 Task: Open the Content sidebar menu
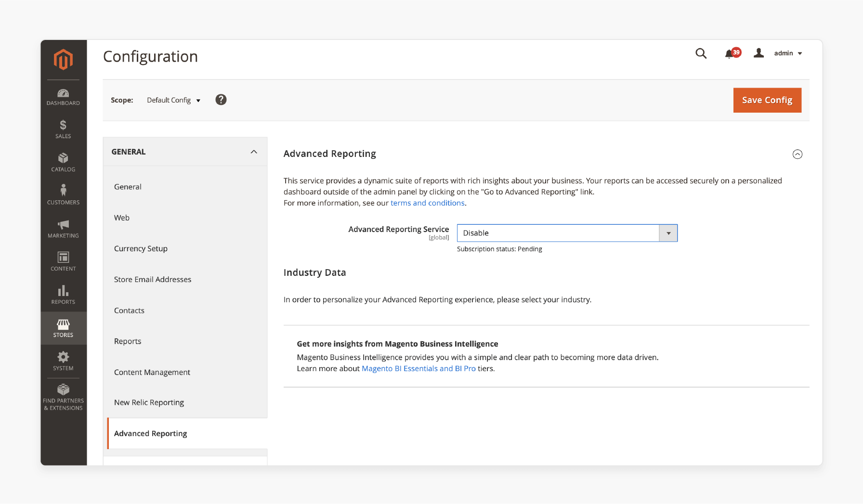[x=63, y=261]
